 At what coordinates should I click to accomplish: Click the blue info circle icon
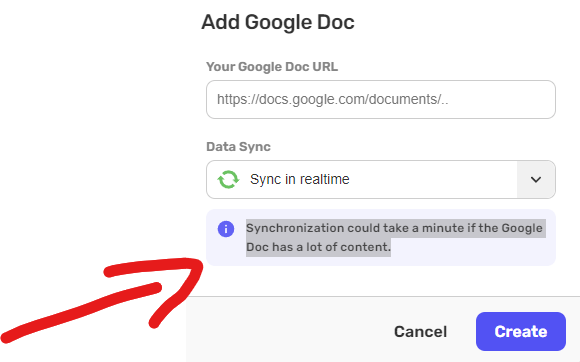(226, 229)
